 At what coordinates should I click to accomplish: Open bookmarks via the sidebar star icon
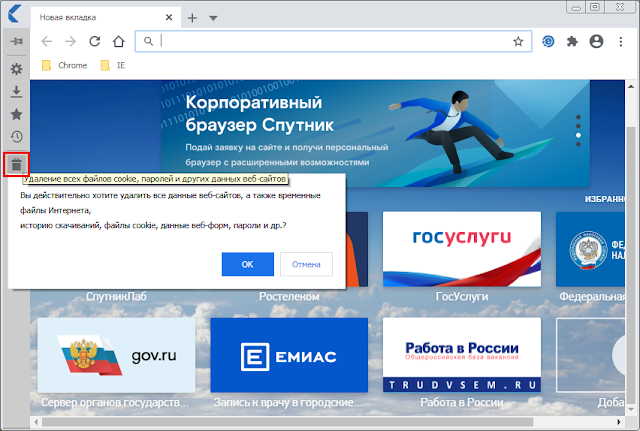[16, 114]
